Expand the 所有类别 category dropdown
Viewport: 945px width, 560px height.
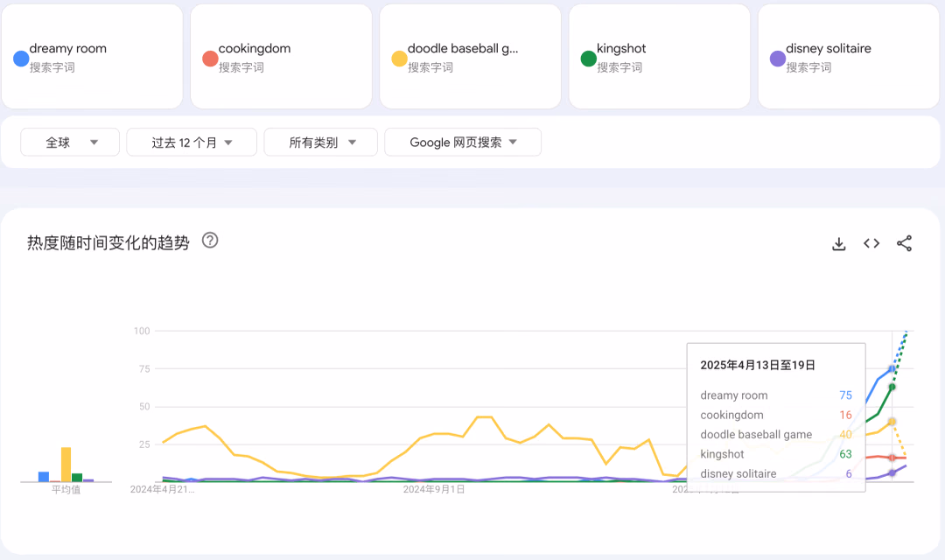click(x=320, y=143)
